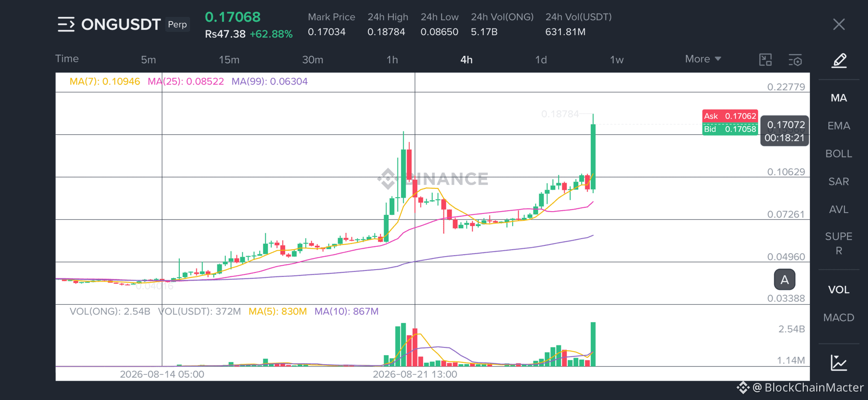
Task: Click the 0.04960 price axis label
Action: (x=786, y=257)
